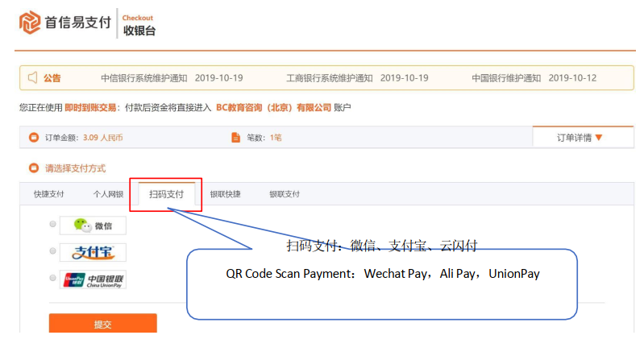Click the orange 提交 submit button

(x=102, y=324)
